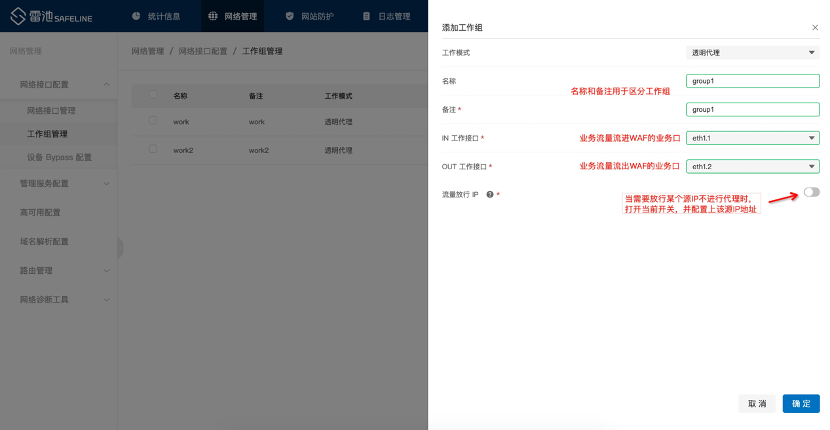Check the box for the work row

tap(153, 121)
